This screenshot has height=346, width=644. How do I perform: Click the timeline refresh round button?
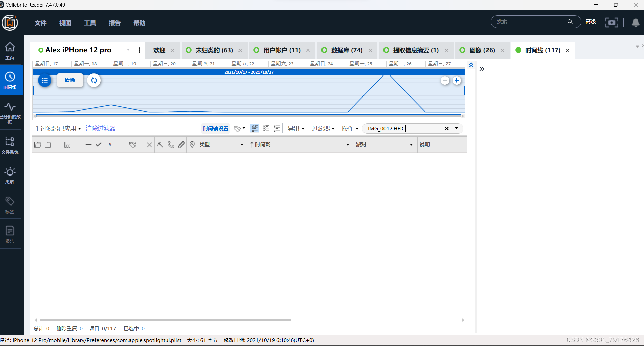pyautogui.click(x=94, y=81)
